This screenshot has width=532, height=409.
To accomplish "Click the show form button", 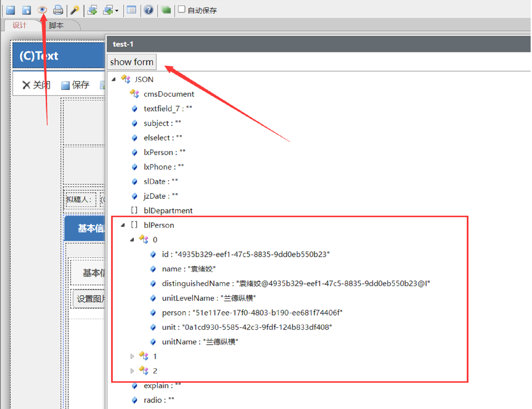I will (x=132, y=62).
